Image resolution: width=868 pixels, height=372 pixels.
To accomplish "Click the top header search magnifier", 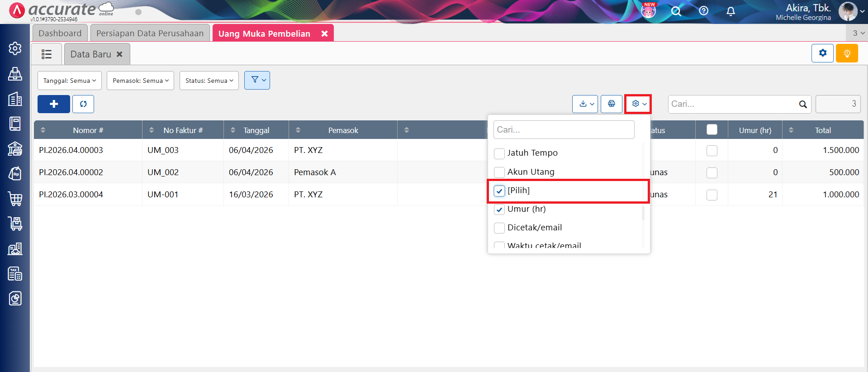I will (676, 11).
